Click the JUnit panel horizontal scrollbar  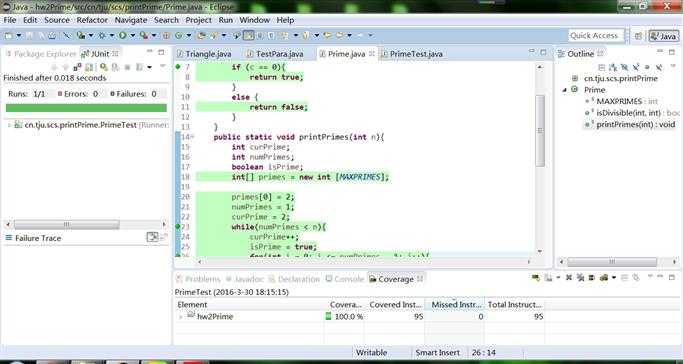(x=86, y=224)
